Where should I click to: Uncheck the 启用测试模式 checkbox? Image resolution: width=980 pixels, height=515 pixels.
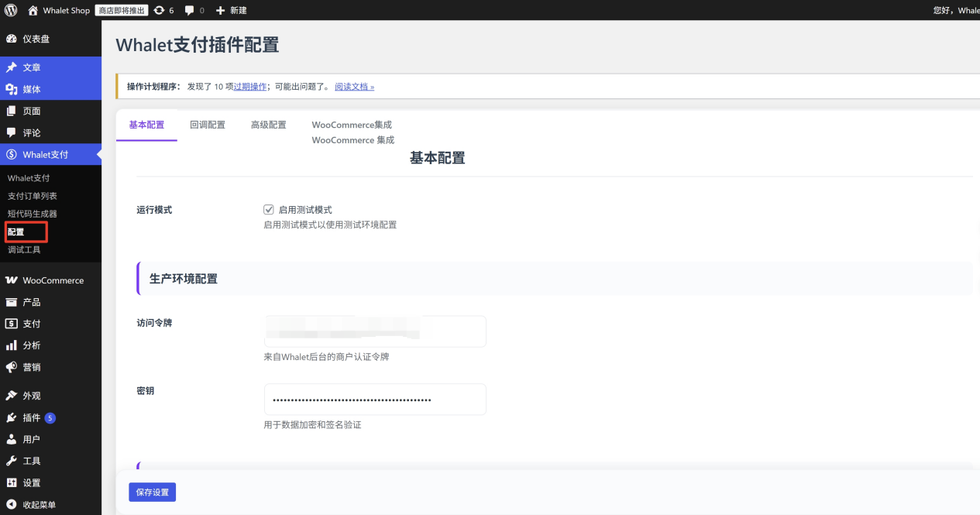point(268,209)
